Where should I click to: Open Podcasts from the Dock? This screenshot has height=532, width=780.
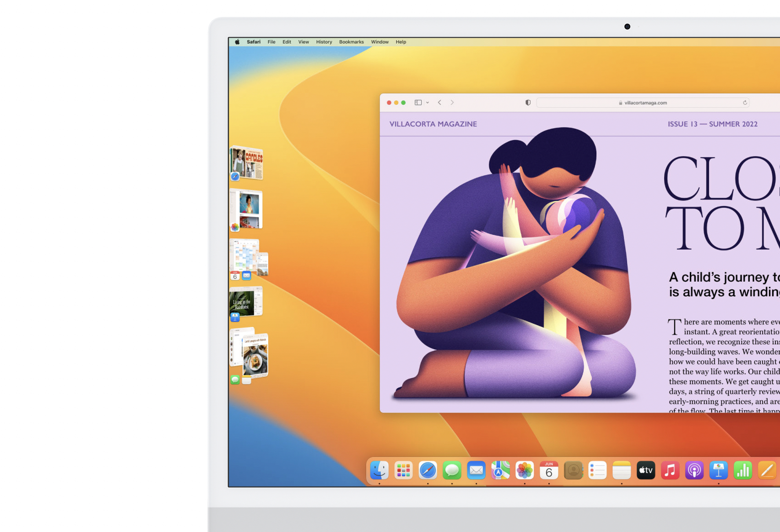point(694,470)
